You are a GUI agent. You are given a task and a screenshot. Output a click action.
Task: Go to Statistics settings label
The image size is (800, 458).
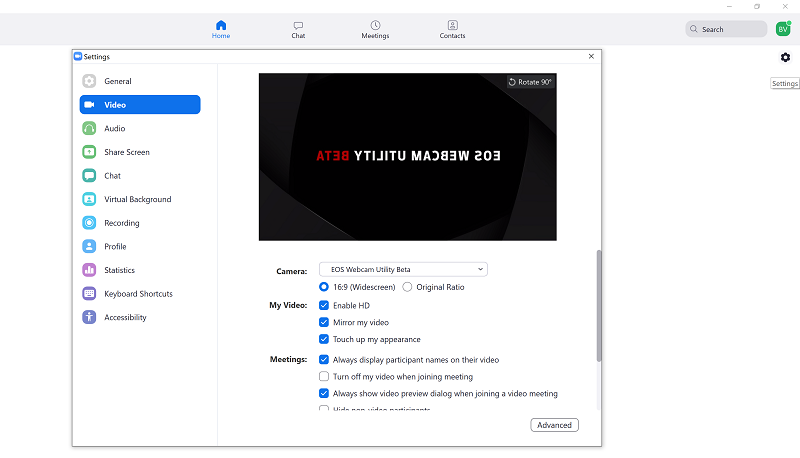[119, 270]
